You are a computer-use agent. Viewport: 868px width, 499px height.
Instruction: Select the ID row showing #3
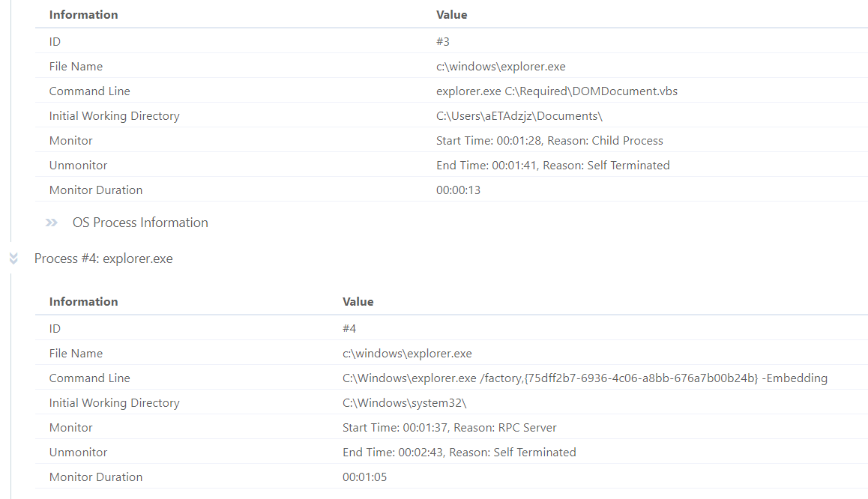[x=443, y=41]
